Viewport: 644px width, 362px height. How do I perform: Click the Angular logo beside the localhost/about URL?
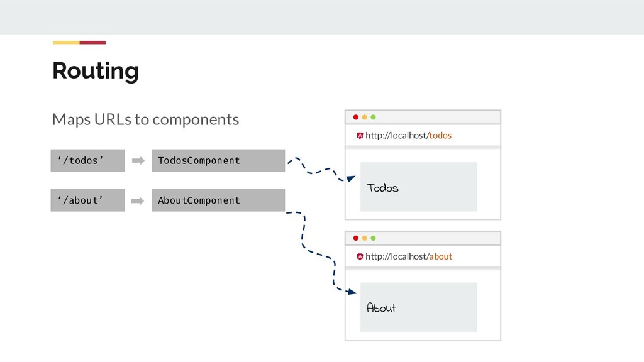pos(360,256)
